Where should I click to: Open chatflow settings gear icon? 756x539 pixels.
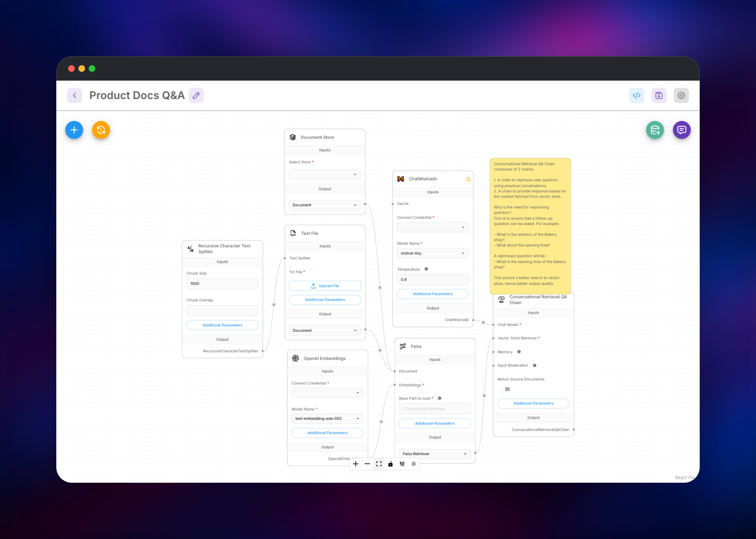pos(681,96)
